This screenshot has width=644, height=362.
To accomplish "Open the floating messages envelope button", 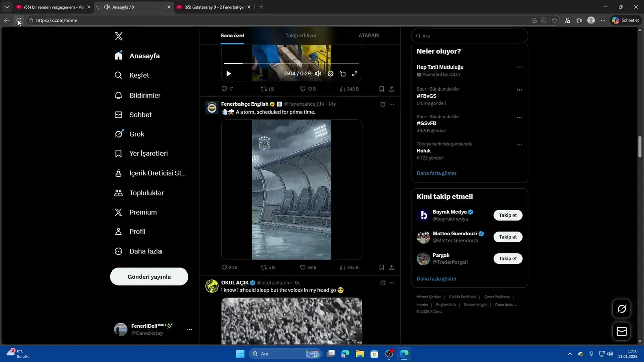I will point(622,331).
